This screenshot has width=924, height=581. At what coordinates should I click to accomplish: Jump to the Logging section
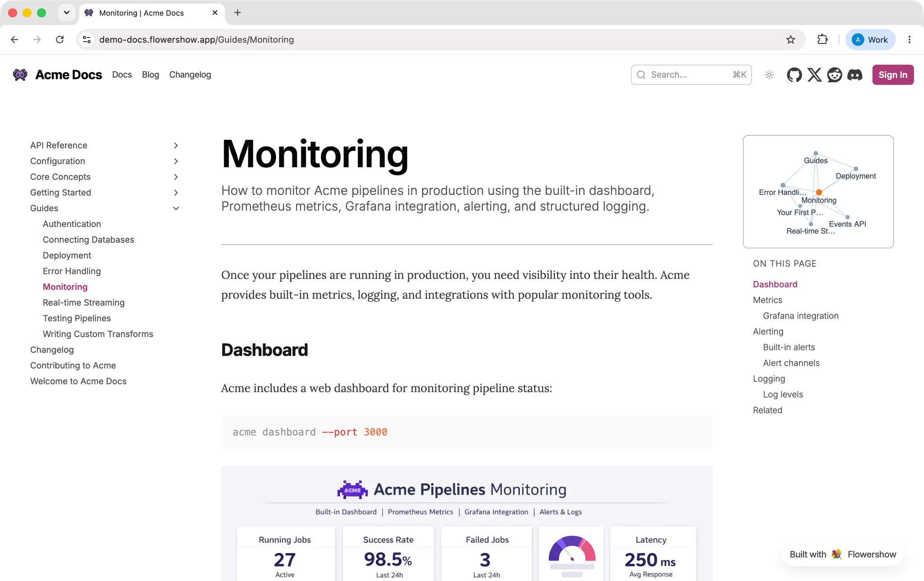[x=769, y=379]
